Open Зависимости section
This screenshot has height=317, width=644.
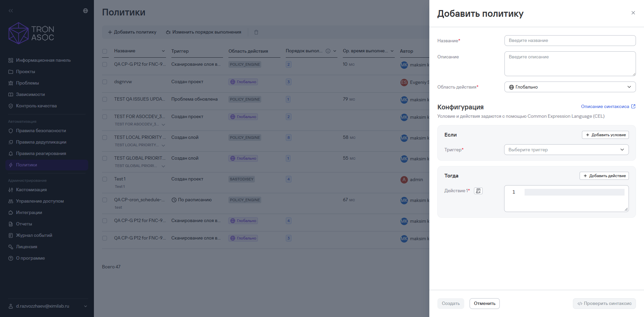pos(30,95)
